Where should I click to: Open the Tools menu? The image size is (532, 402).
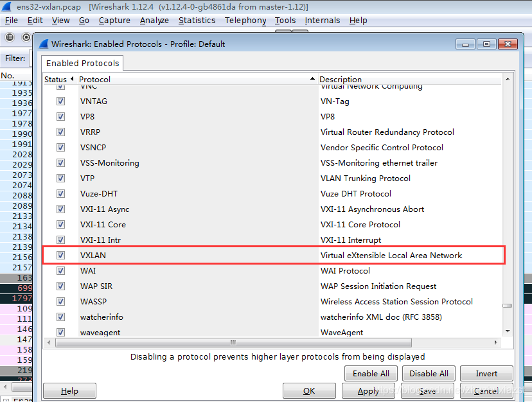[x=285, y=21]
